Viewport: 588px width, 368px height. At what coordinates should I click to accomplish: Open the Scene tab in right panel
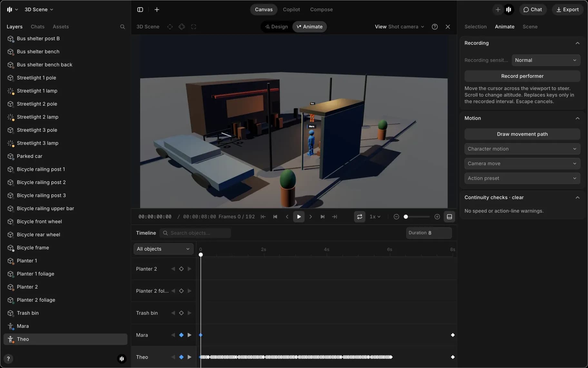coord(530,27)
